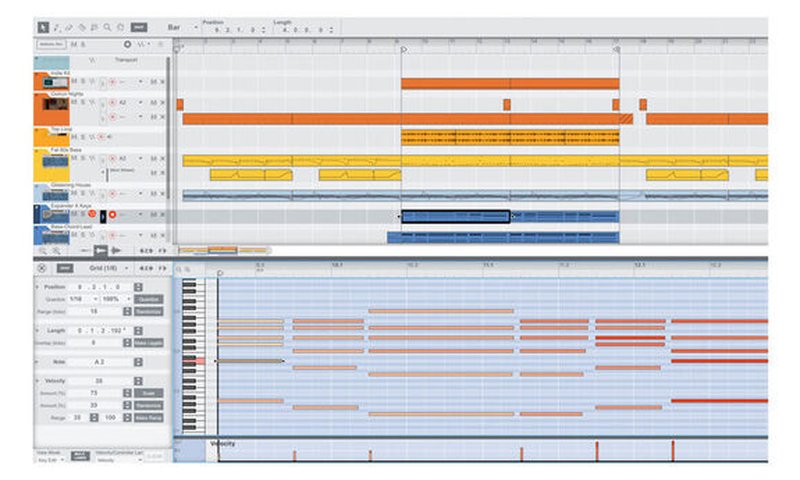Screen dimensions: 800x480
Task: Select the highlighted Expander & Keys clip
Action: click(454, 216)
